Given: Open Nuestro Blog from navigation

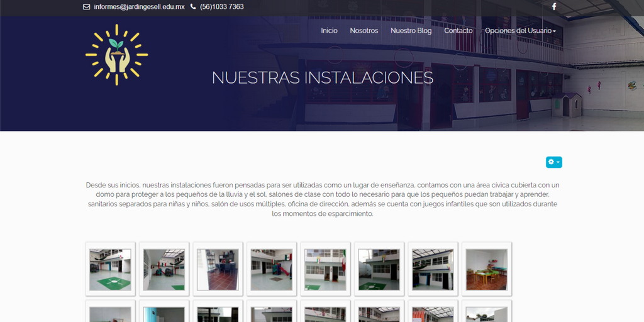Looking at the screenshot, I should [411, 31].
